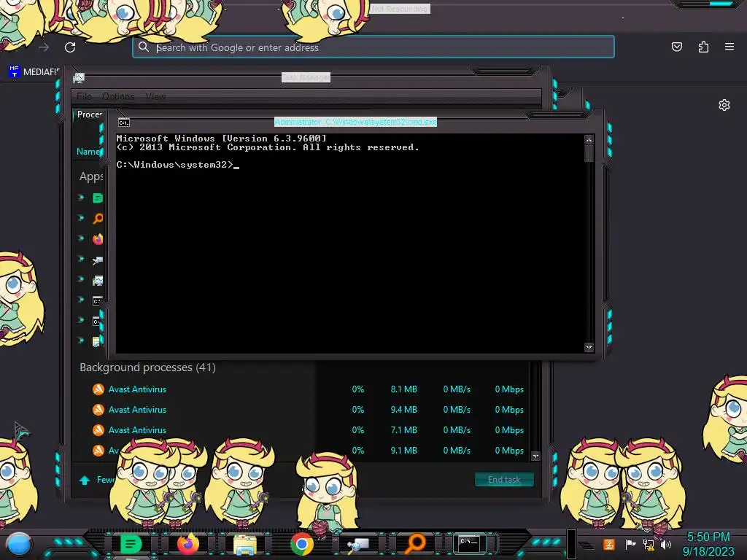This screenshot has width=747, height=560.
Task: Open the Save to Pocket icon
Action: click(x=676, y=47)
